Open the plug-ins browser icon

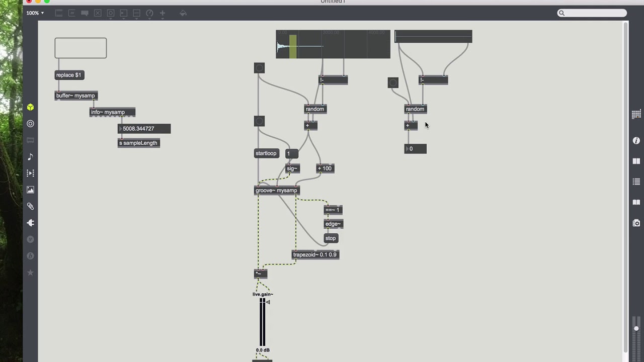(30, 223)
